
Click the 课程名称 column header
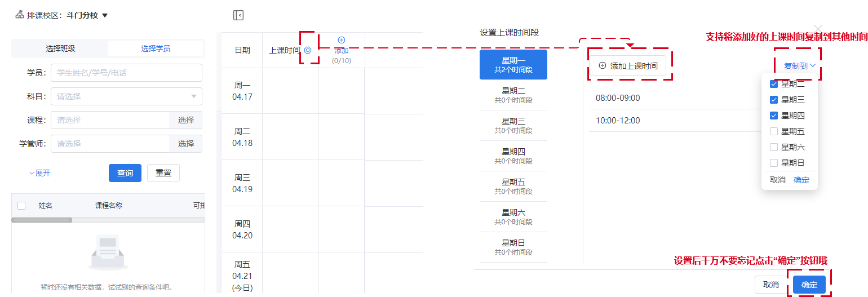(x=109, y=206)
